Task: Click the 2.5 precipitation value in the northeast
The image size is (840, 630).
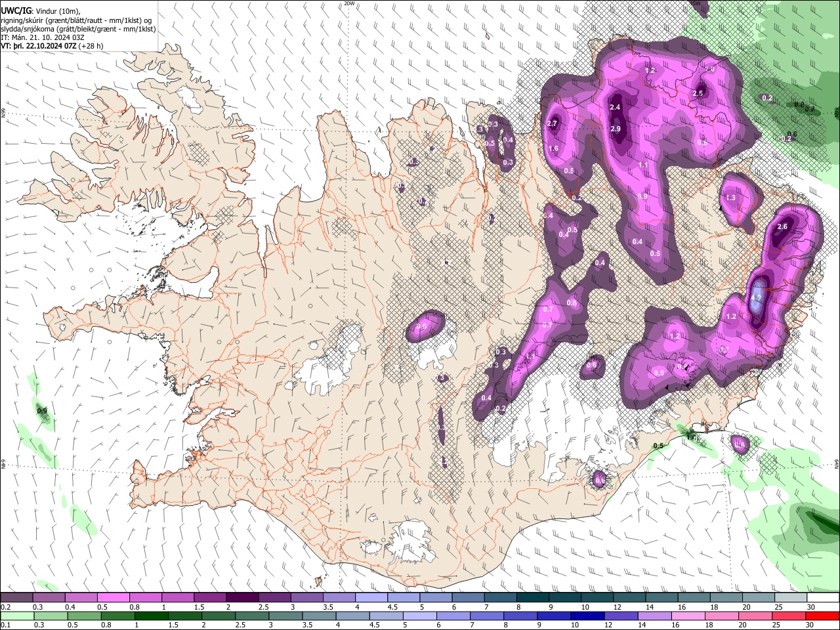Action: tap(698, 93)
